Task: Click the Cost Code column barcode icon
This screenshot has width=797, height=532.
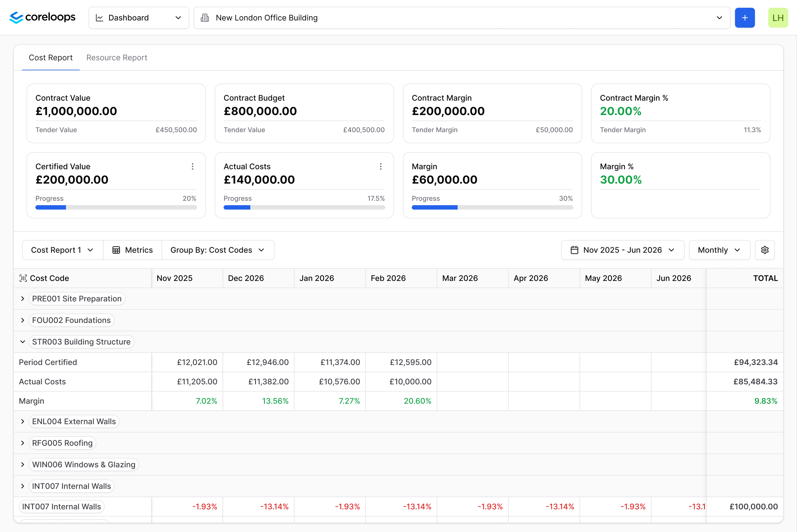Action: pos(23,278)
